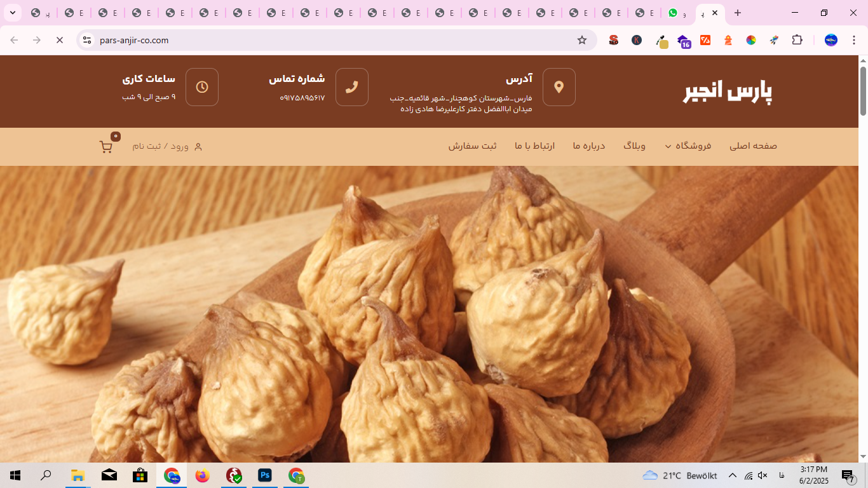The image size is (868, 488).
Task: Switch to the WhatsApp tab
Action: tap(677, 13)
